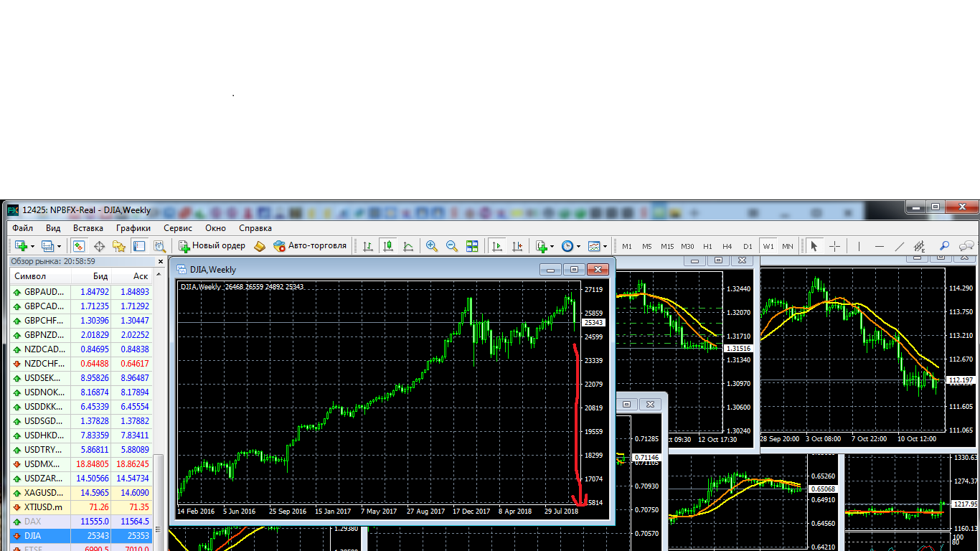Open the Indicators list icon

click(x=542, y=246)
